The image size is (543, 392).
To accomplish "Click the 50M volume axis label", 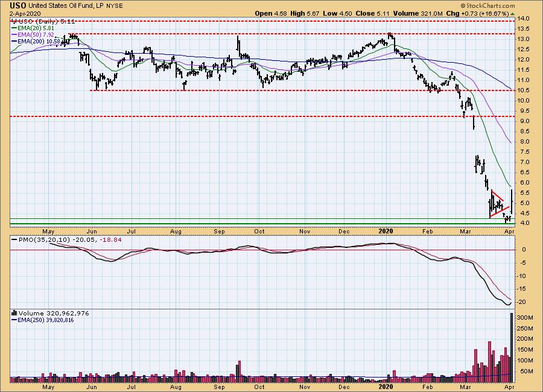I will [x=526, y=371].
